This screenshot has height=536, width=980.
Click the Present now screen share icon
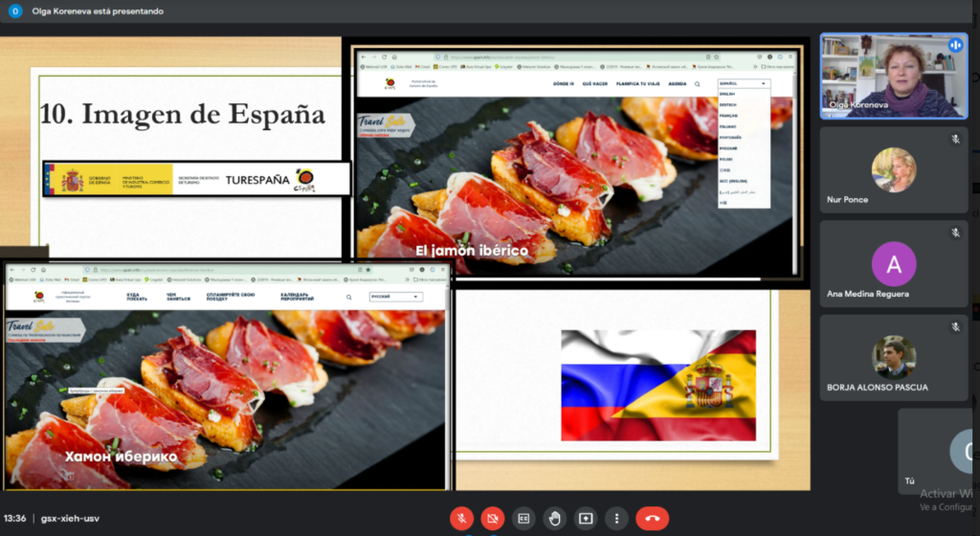coord(586,518)
